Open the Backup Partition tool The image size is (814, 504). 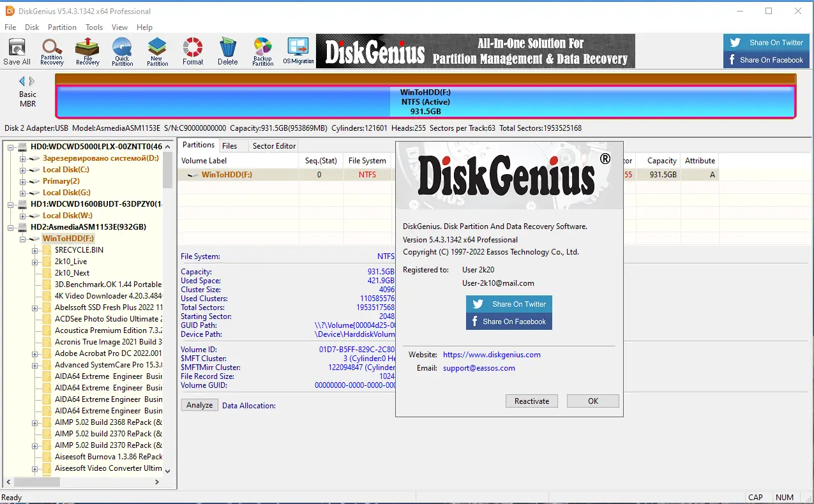(262, 51)
